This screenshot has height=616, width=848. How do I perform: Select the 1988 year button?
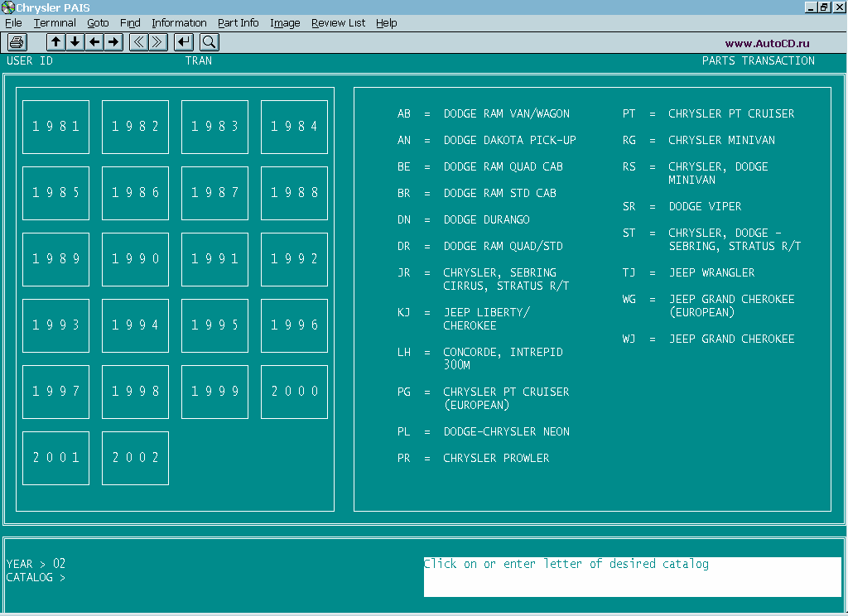tap(294, 193)
